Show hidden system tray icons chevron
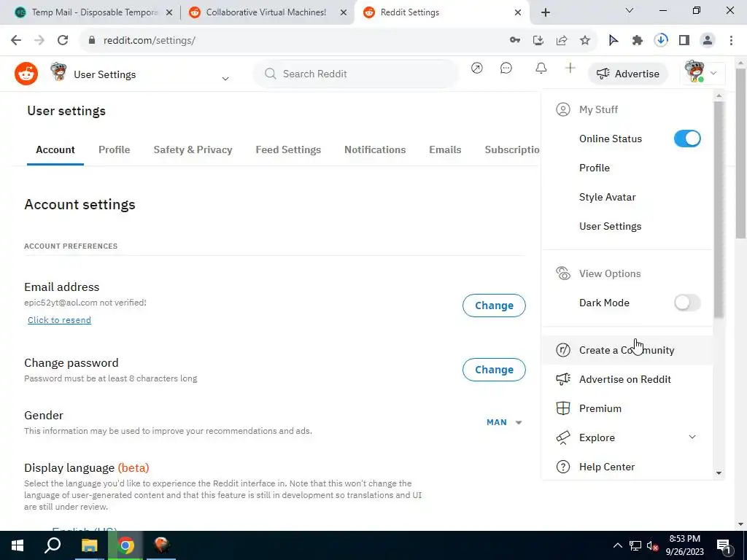747x560 pixels. click(617, 545)
